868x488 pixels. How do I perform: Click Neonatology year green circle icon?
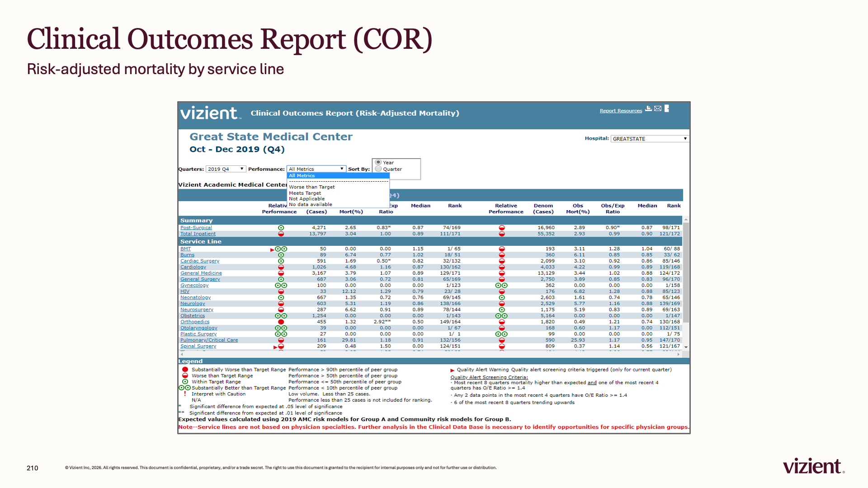coord(502,297)
